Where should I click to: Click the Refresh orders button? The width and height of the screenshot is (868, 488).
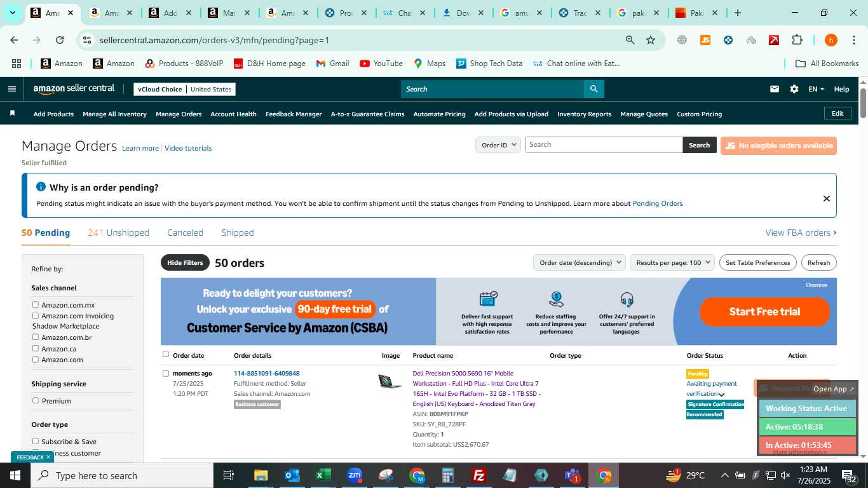pyautogui.click(x=818, y=262)
